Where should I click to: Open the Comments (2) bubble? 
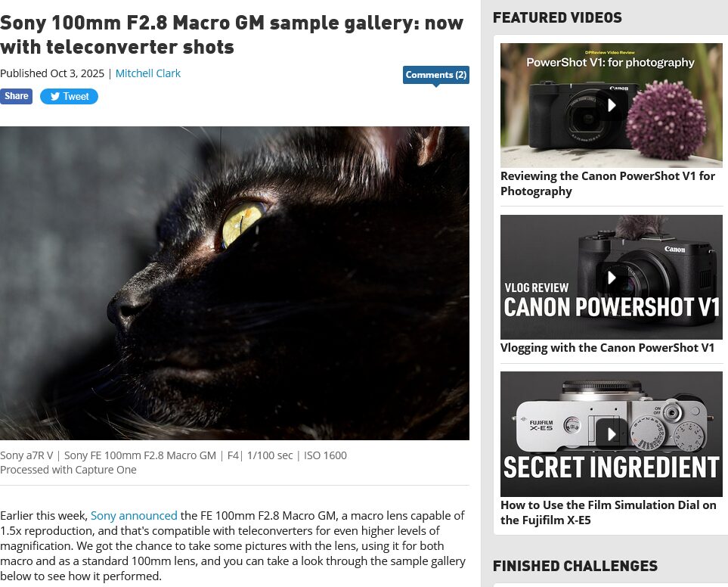coord(436,75)
